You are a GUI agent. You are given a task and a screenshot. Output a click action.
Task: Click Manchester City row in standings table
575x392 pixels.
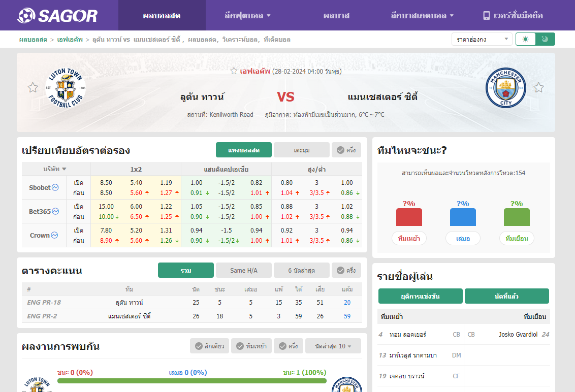[x=192, y=316]
